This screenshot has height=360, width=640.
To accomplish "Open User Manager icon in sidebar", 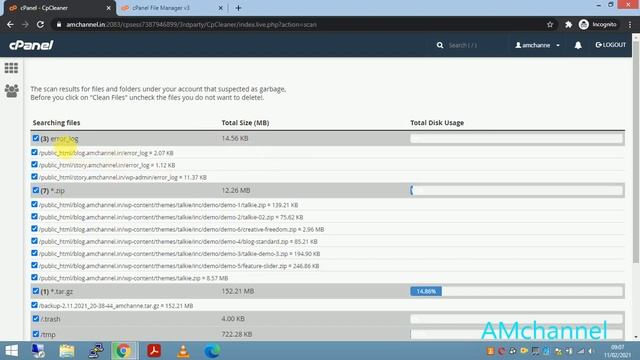I will point(11,91).
